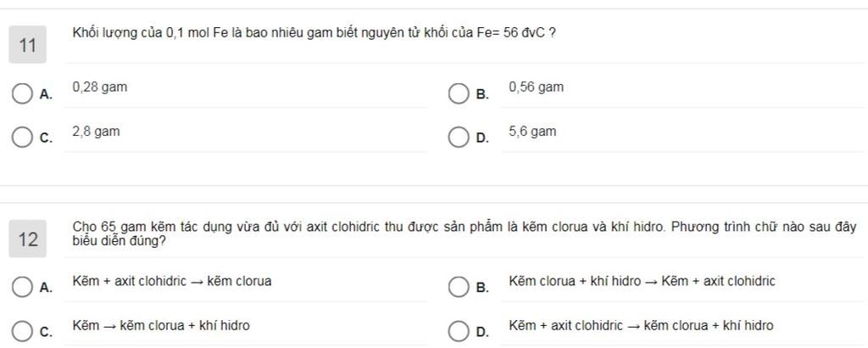The height and width of the screenshot is (348, 868).
Task: Click answer text 0,28 gam
Action: 100,87
